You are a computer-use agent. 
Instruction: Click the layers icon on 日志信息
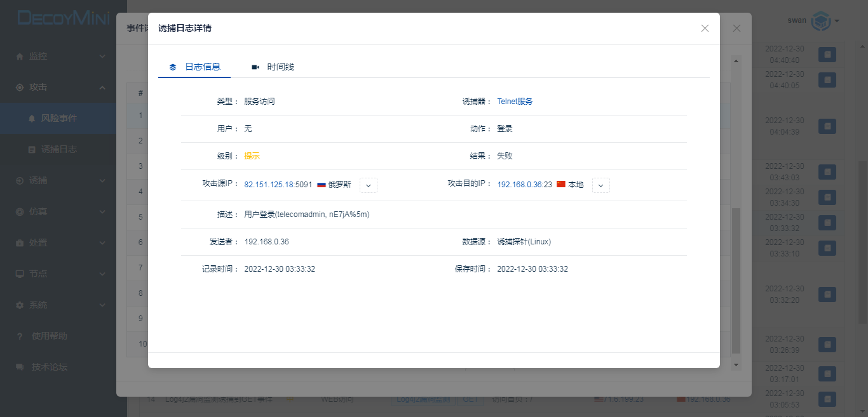tap(173, 67)
